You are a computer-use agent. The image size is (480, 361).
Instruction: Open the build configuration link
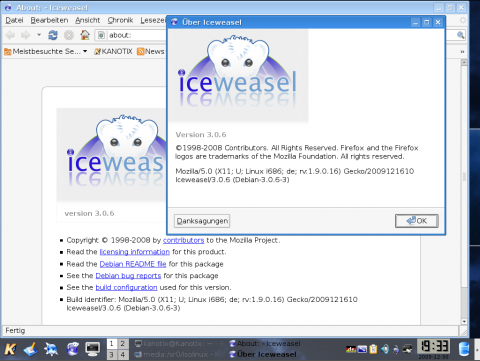point(126,287)
